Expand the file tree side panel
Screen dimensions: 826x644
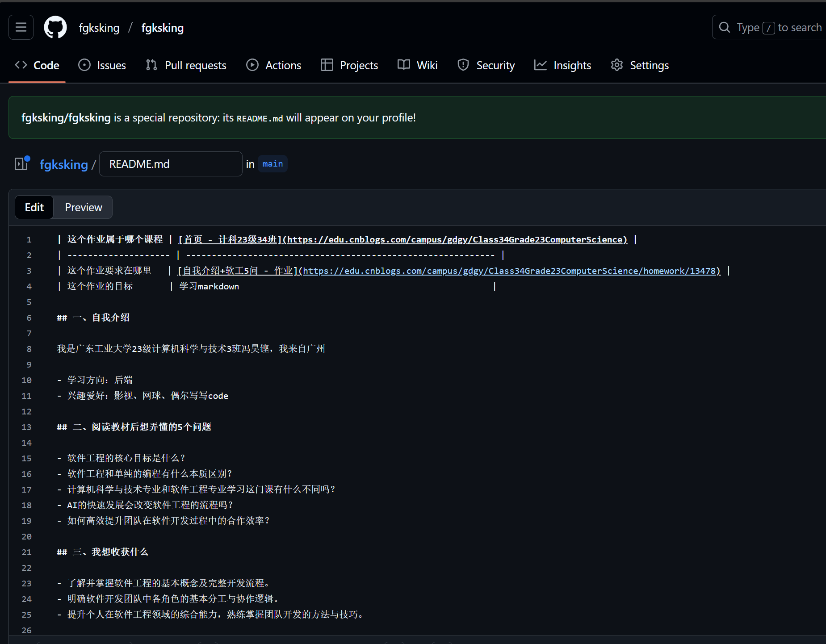22,163
